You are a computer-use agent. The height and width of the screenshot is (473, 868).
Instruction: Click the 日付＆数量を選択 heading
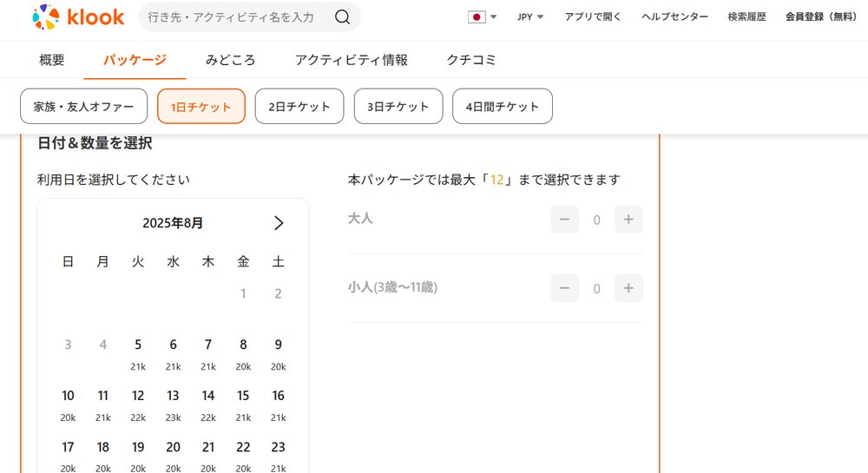95,143
